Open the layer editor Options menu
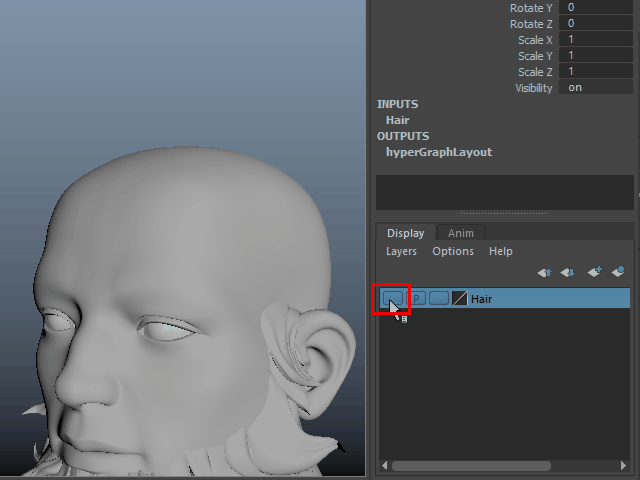The width and height of the screenshot is (640, 480). [x=453, y=251]
